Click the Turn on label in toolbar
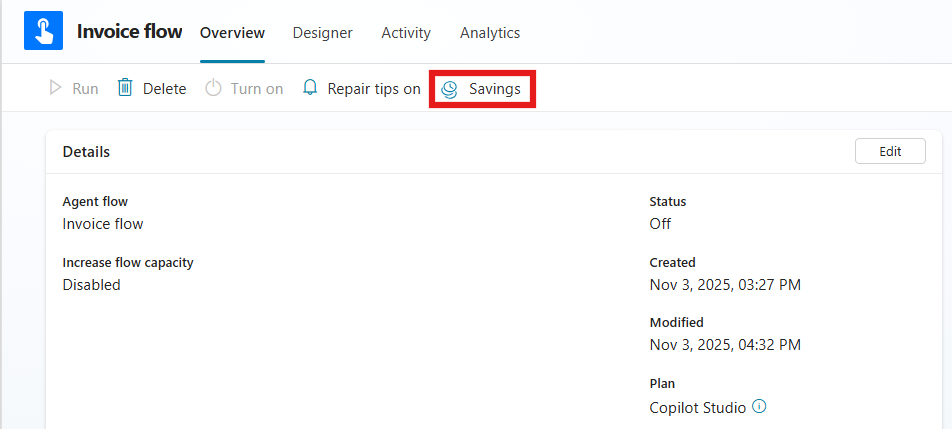952x429 pixels. point(257,89)
